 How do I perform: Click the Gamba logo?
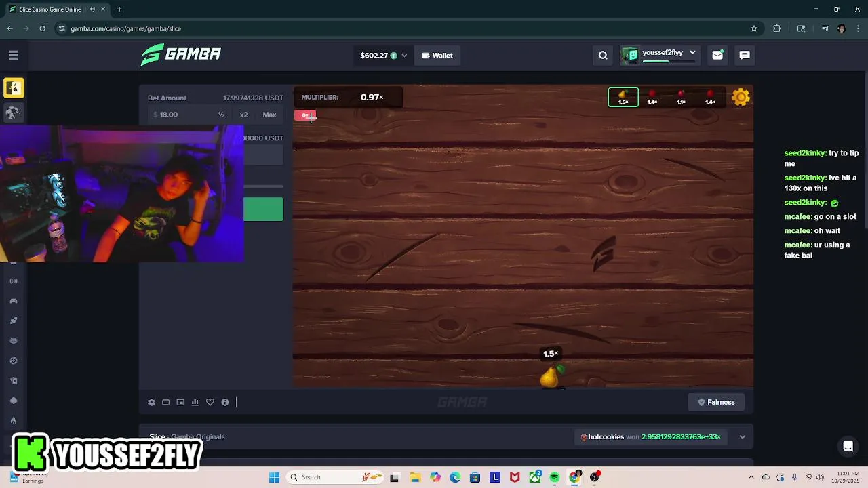[180, 55]
